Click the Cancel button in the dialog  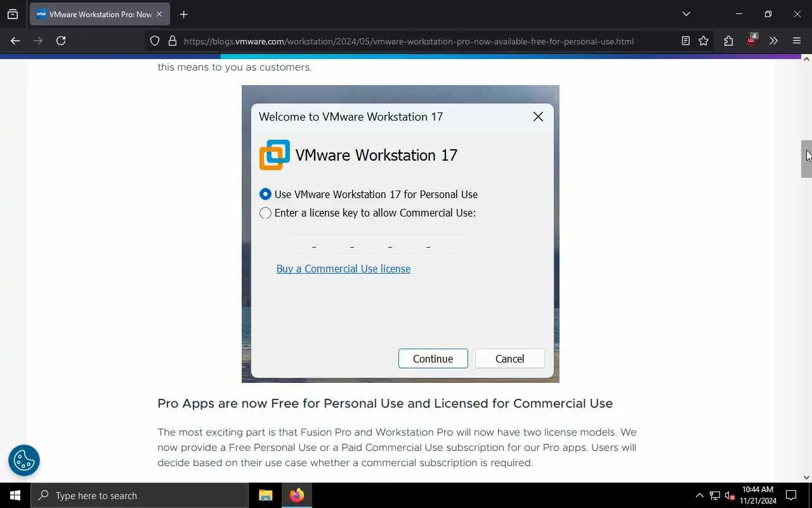coord(509,359)
